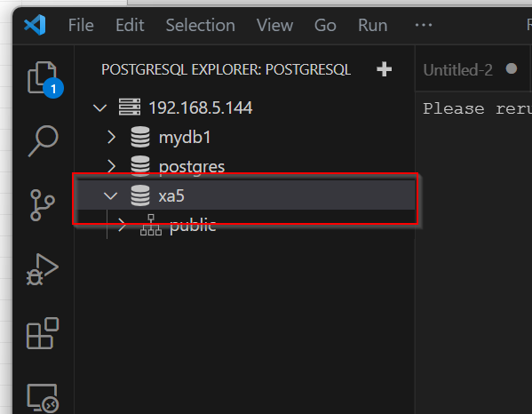Add a PostgreSQL connection with plus icon
532x414 pixels.
tap(384, 69)
